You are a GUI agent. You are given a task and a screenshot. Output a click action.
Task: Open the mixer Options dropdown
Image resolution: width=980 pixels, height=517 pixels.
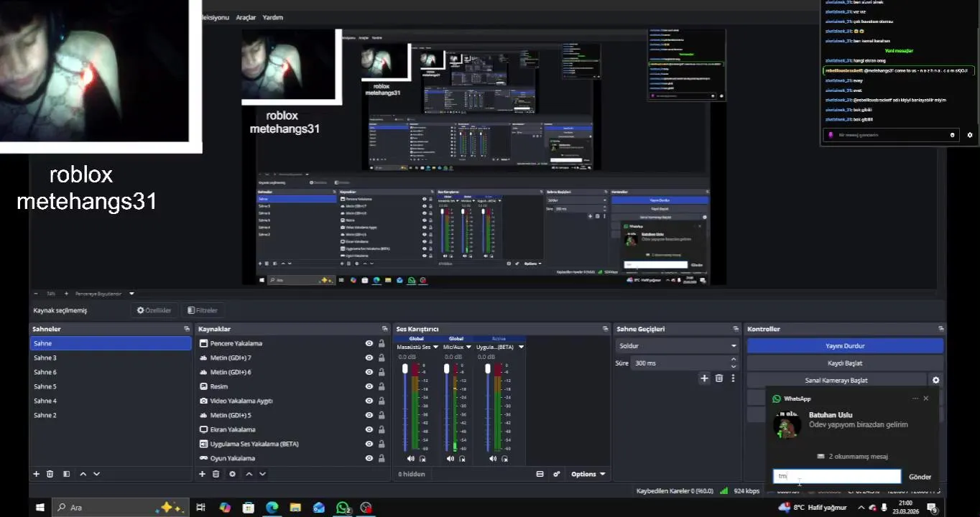(x=588, y=474)
